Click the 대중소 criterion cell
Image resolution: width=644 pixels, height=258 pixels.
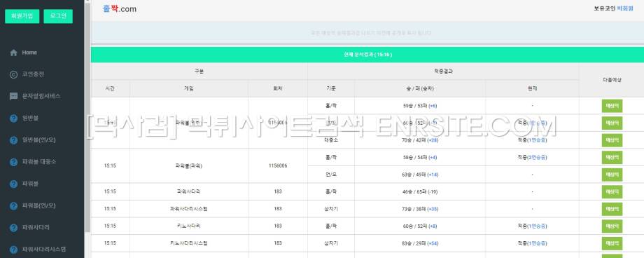tap(331, 140)
